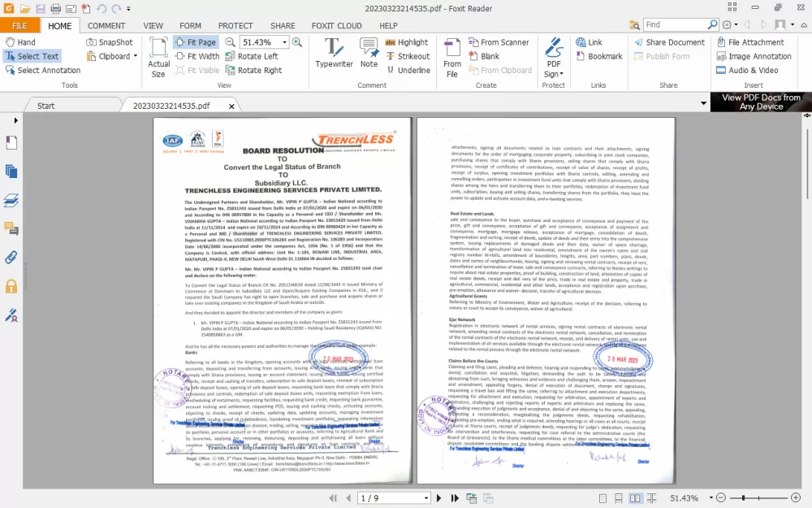This screenshot has height=508, width=812.
Task: Choose the Select Annotation tool
Action: point(43,70)
